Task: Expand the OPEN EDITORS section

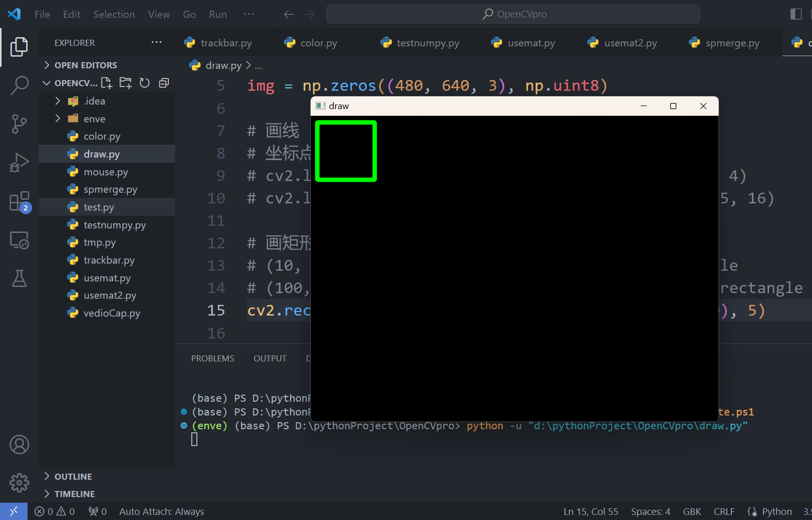Action: pyautogui.click(x=86, y=65)
